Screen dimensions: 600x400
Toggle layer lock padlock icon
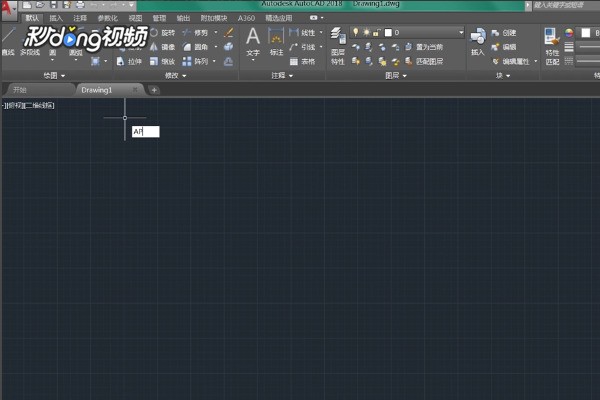click(376, 33)
